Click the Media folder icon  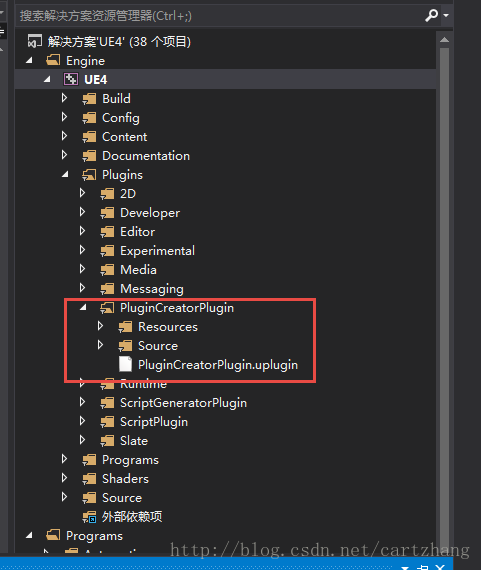[108, 269]
